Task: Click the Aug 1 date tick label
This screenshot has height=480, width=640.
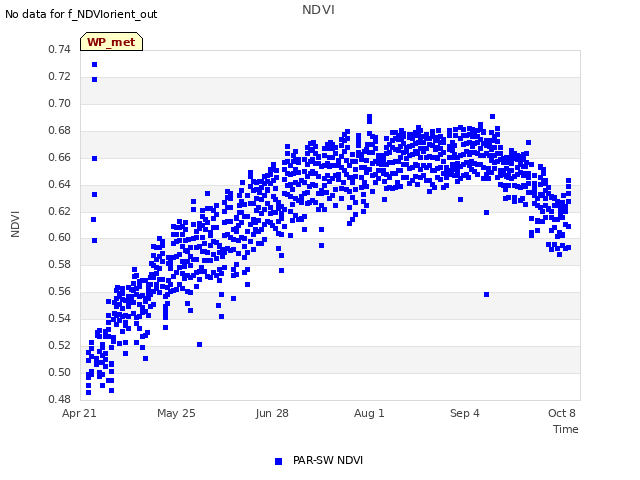Action: pos(369,413)
